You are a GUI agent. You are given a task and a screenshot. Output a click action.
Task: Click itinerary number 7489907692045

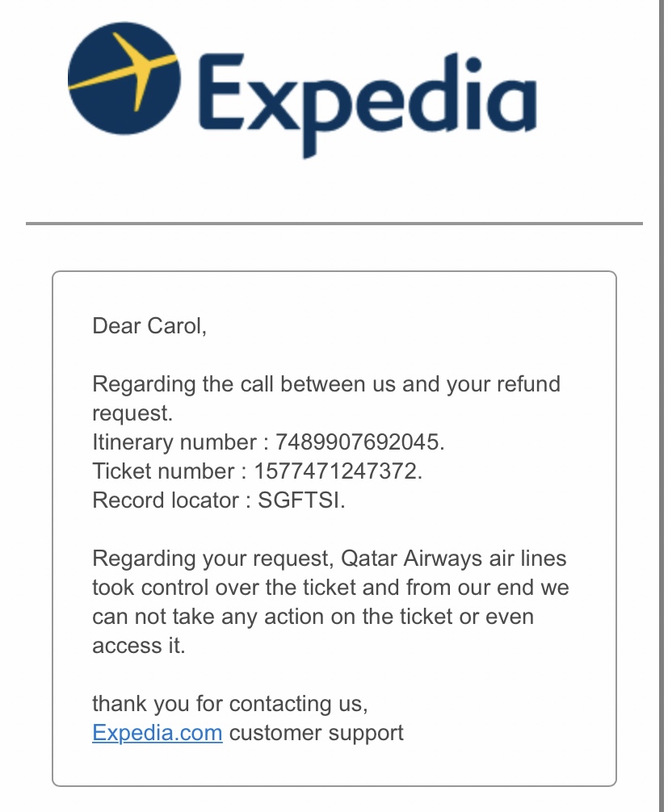pos(359,442)
